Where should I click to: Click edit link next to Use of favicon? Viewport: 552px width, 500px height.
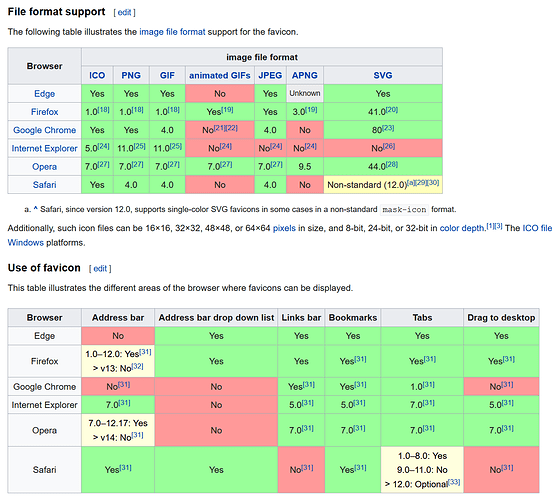pyautogui.click(x=100, y=269)
